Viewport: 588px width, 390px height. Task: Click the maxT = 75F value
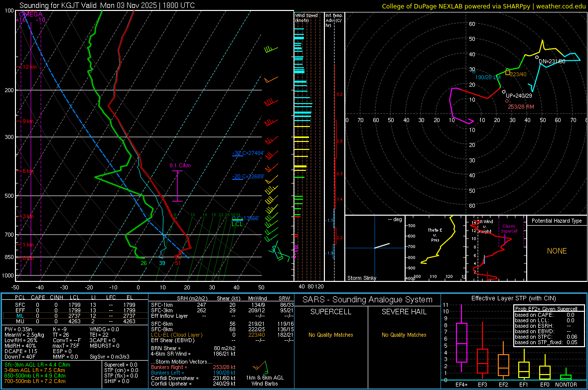pos(66,346)
